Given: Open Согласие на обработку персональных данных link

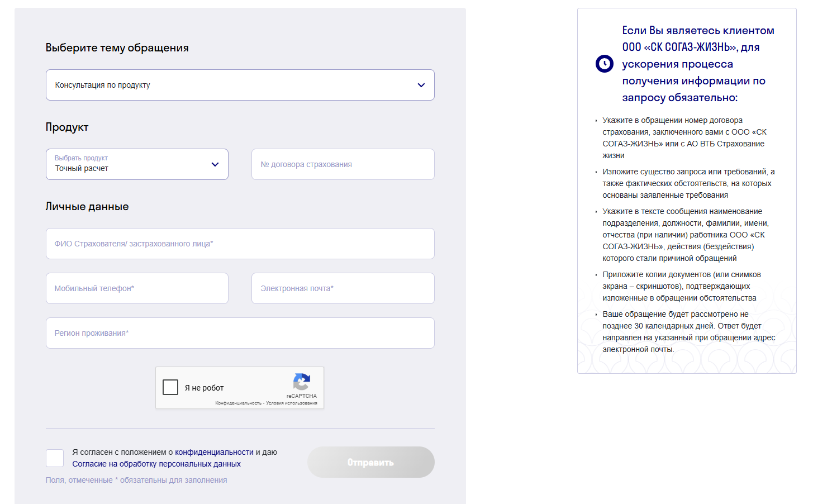Looking at the screenshot, I should click(156, 464).
